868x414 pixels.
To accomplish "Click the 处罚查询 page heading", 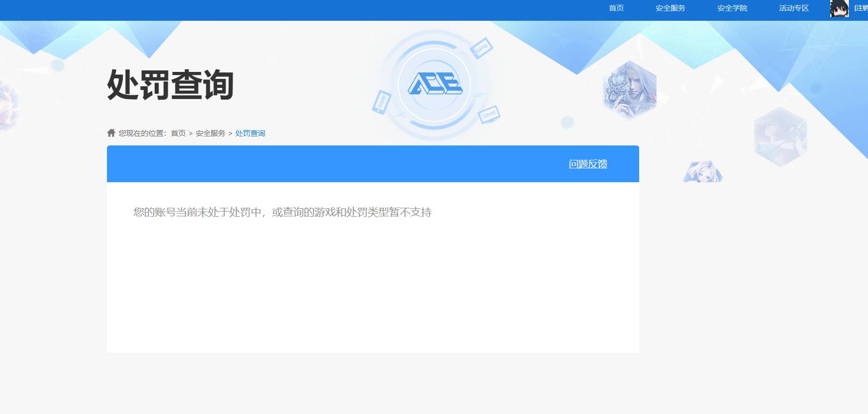I will click(170, 85).
